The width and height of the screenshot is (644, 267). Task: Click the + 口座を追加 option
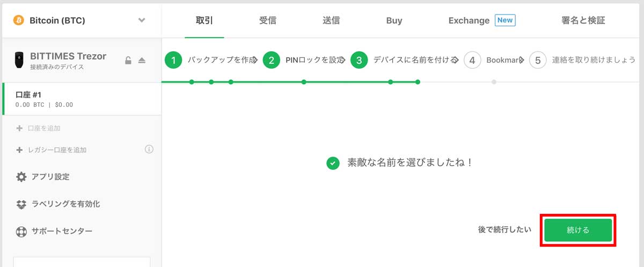click(38, 129)
